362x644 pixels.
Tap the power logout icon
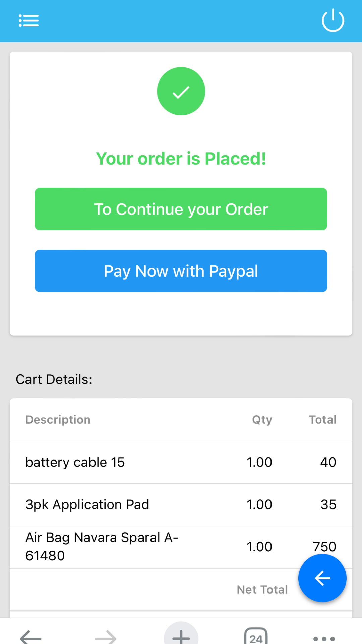[x=333, y=21]
